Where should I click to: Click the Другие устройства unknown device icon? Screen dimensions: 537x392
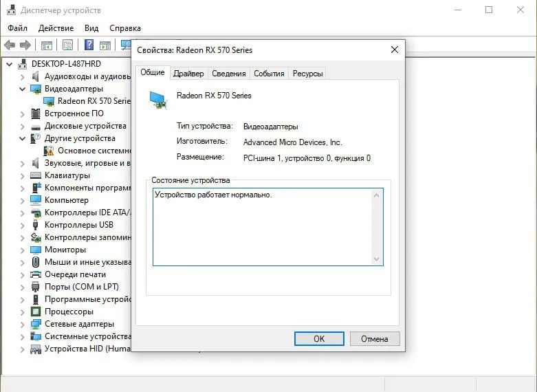pos(36,138)
